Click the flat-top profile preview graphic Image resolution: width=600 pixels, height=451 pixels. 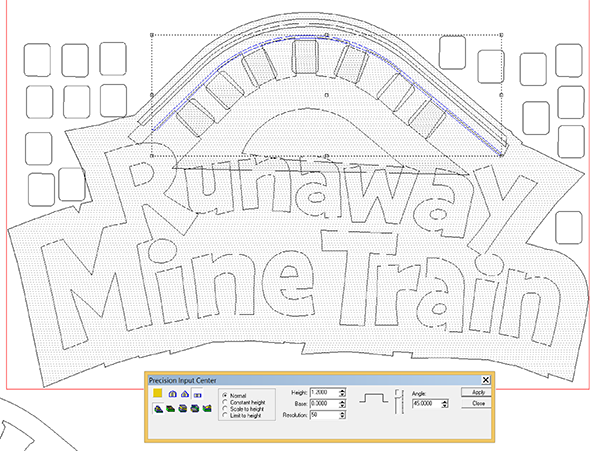(373, 398)
